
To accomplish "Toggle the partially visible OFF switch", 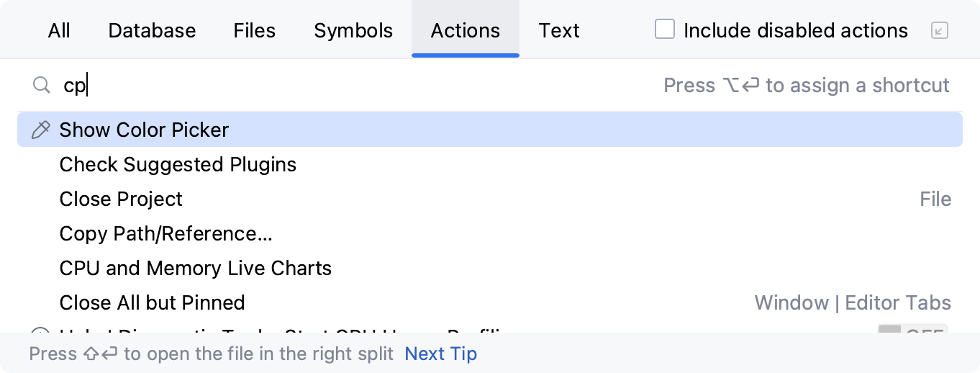I will 912,332.
